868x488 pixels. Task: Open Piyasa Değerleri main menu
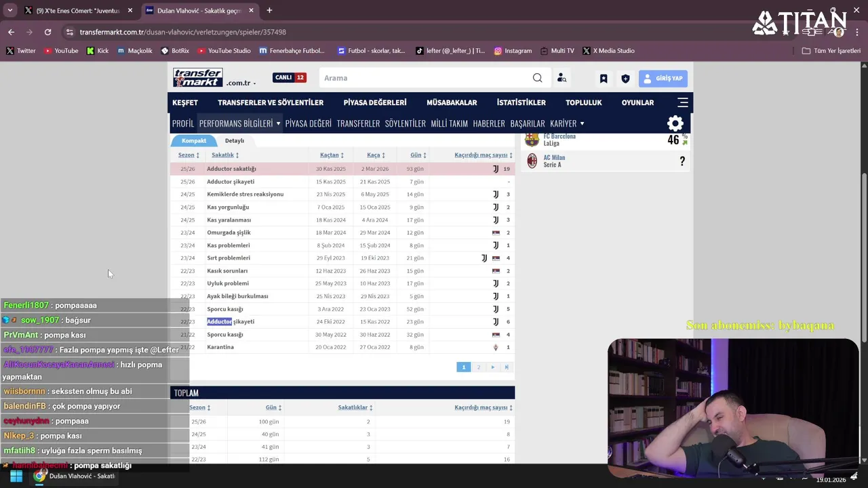point(375,102)
